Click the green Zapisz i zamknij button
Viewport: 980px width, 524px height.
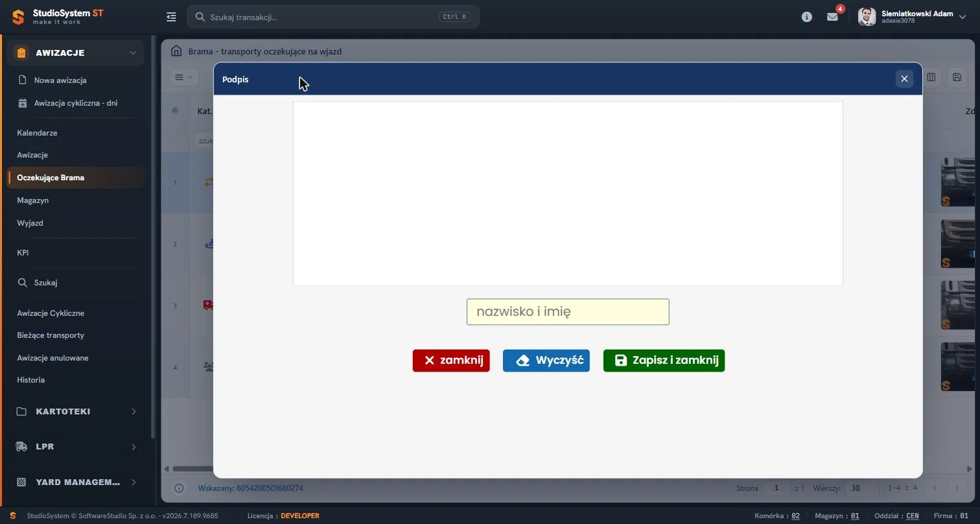tap(664, 361)
